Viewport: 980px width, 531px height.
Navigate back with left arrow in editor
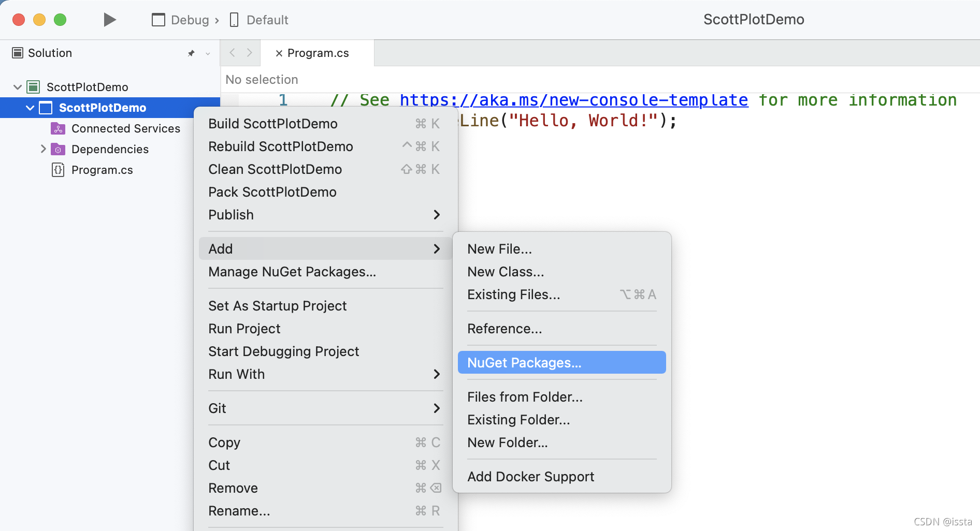pos(233,53)
